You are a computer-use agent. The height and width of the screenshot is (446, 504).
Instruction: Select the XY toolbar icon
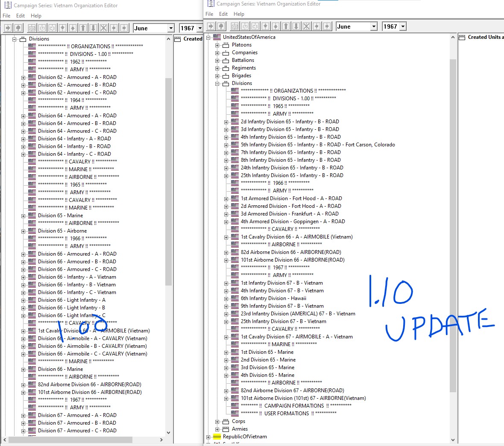click(234, 26)
